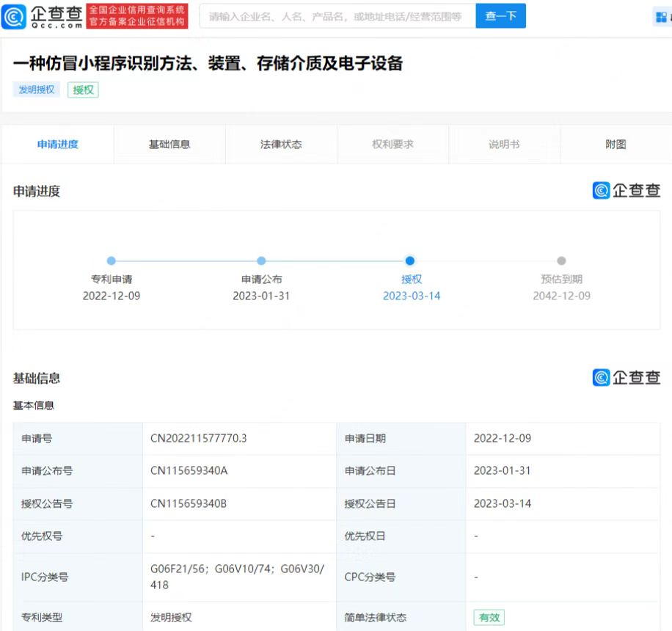This screenshot has width=672, height=631.
Task: Click publication number CN115659340A
Action: (189, 470)
